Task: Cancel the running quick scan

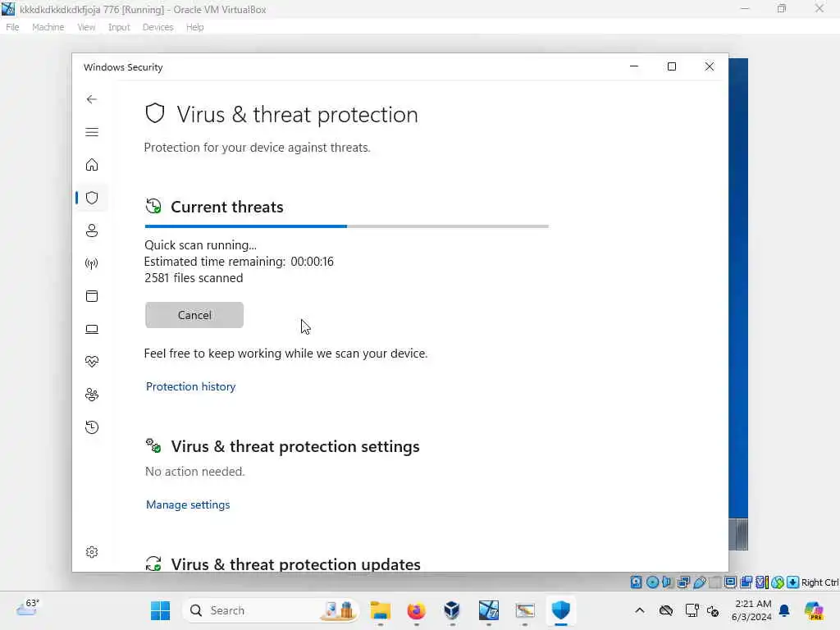Action: [x=194, y=315]
